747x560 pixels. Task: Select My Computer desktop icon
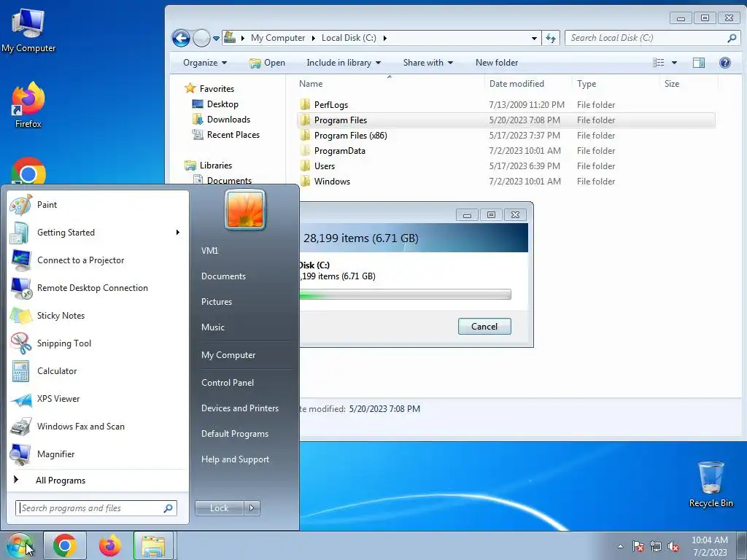pos(28,31)
